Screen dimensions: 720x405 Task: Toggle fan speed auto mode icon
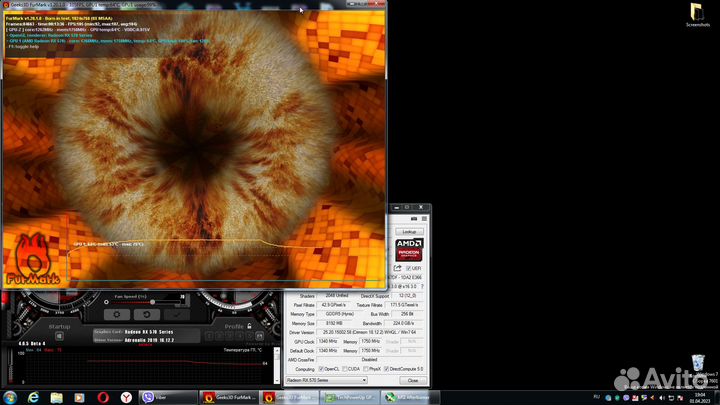pos(107,302)
